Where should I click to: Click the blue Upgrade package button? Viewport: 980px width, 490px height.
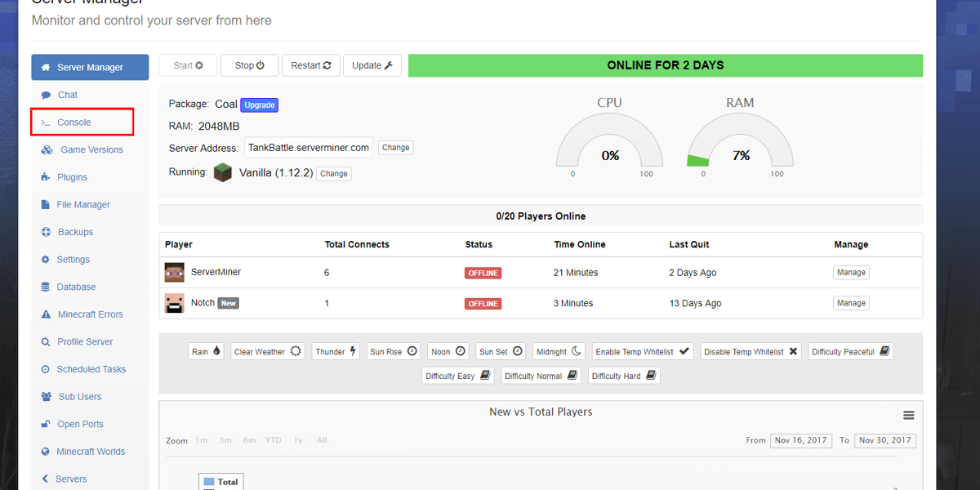[x=260, y=105]
